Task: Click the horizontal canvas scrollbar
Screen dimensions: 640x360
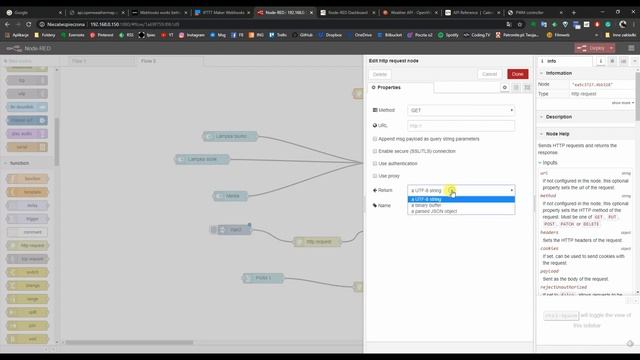Action: [x=129, y=342]
